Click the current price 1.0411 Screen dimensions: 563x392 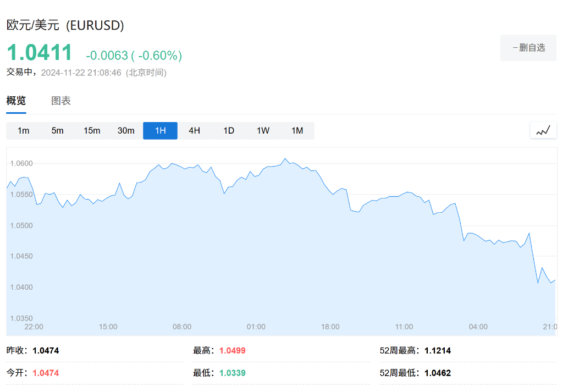[40, 53]
